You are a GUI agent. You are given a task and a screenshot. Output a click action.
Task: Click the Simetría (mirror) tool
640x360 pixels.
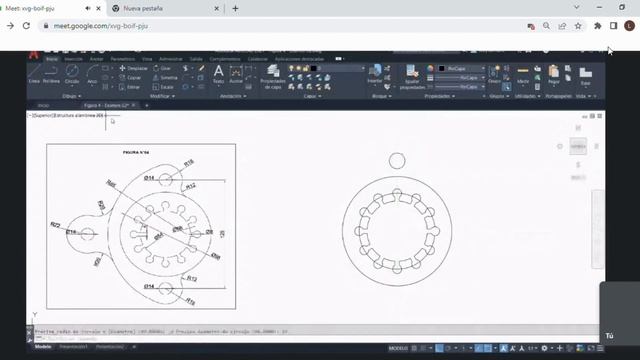(x=165, y=78)
